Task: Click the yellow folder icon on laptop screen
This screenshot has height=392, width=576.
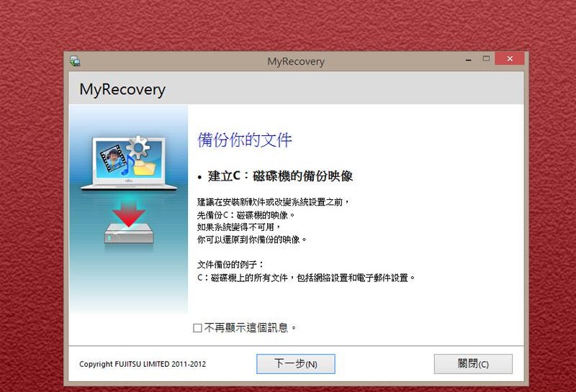Action: point(144,168)
